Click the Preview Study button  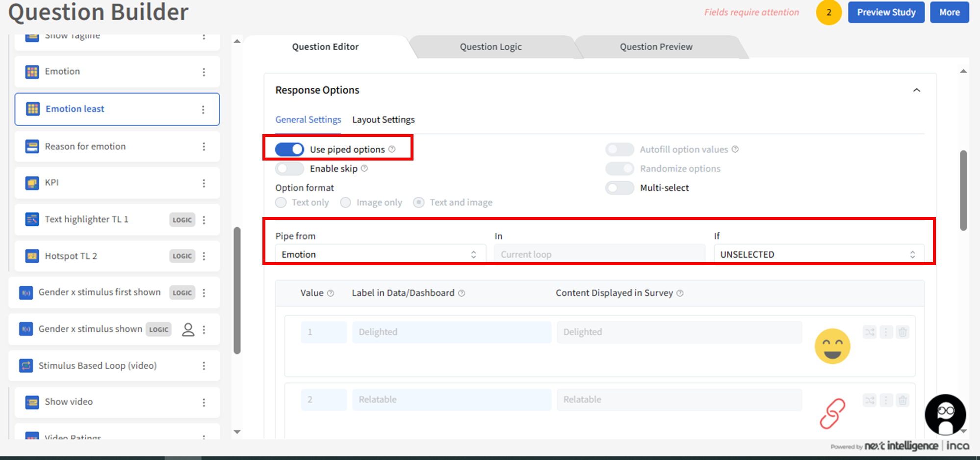click(886, 12)
